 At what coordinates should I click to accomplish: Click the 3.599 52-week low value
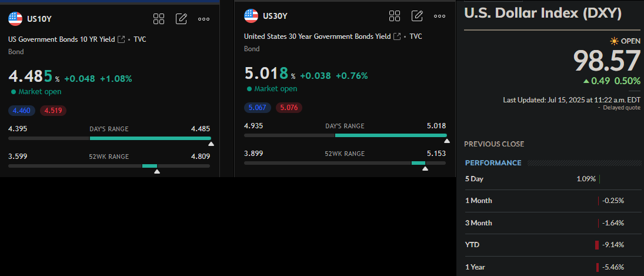click(x=18, y=156)
